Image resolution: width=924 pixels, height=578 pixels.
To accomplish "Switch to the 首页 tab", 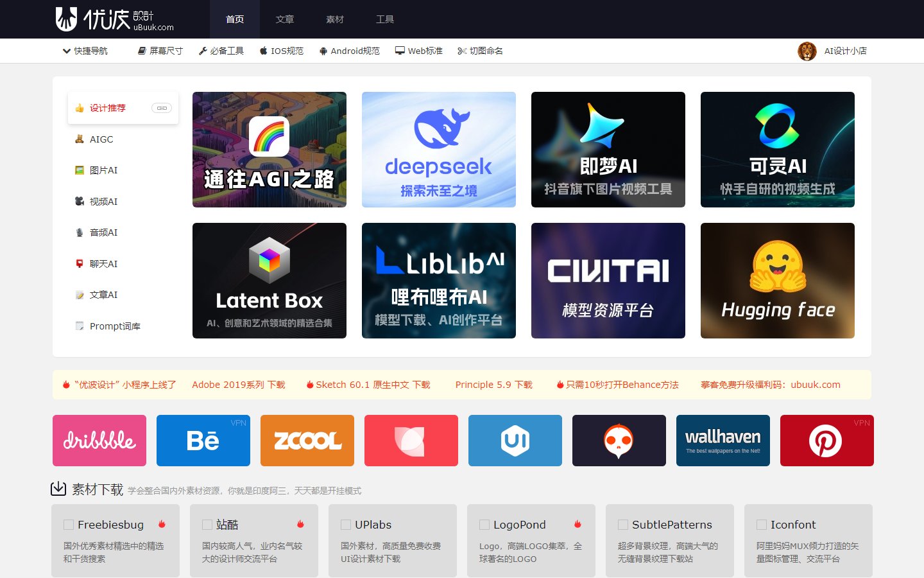I will pyautogui.click(x=235, y=19).
